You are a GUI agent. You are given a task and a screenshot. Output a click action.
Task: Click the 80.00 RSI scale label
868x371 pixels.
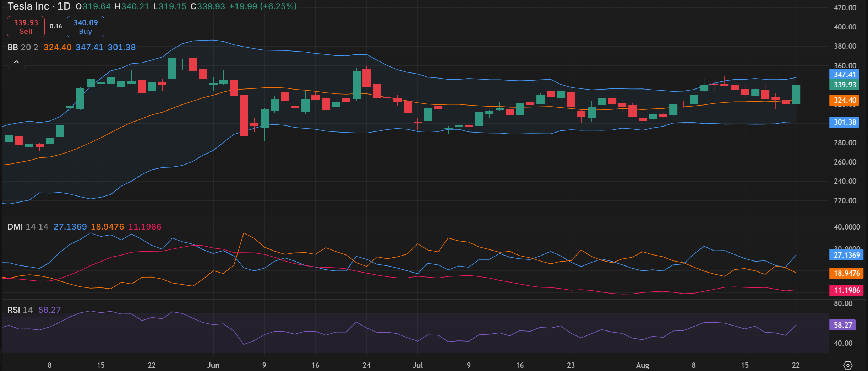pyautogui.click(x=843, y=303)
